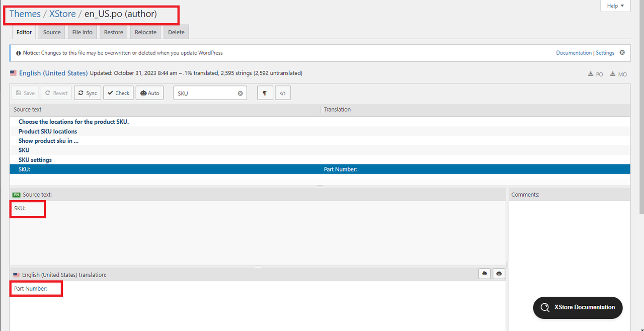Open English (United States) locale link
Screen dimensions: 644x331
[x=53, y=73]
